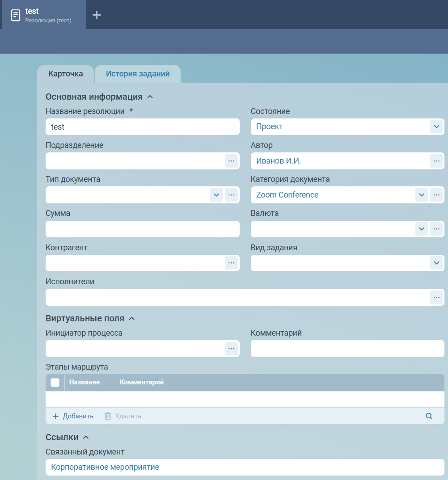Open ellipsis picker for Тип документа
Screen dimensions: 448x480
[x=231, y=195]
